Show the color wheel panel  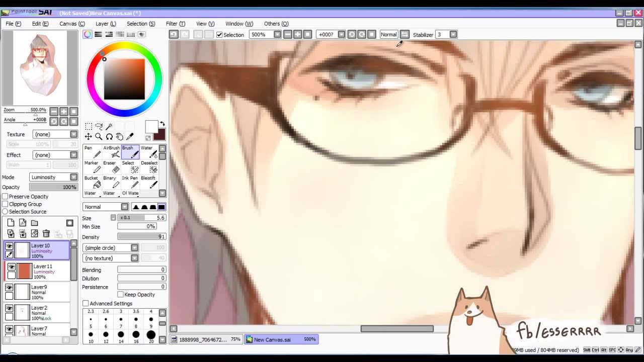(88, 34)
